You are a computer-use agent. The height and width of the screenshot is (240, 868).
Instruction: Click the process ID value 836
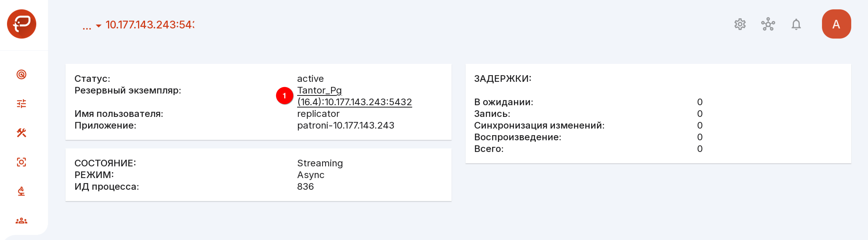(305, 186)
